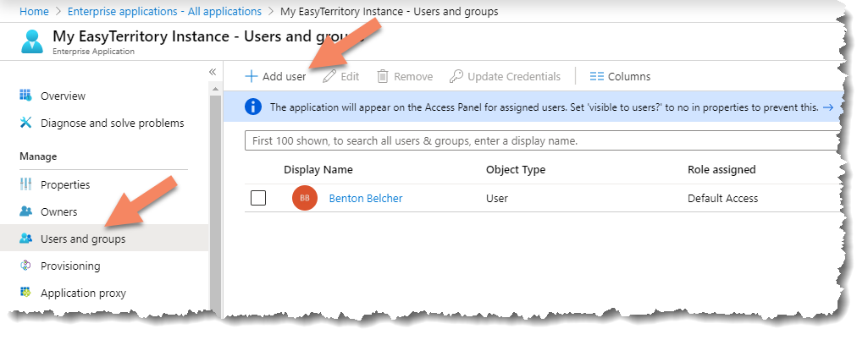Go to Home breadcrumb

coord(34,11)
